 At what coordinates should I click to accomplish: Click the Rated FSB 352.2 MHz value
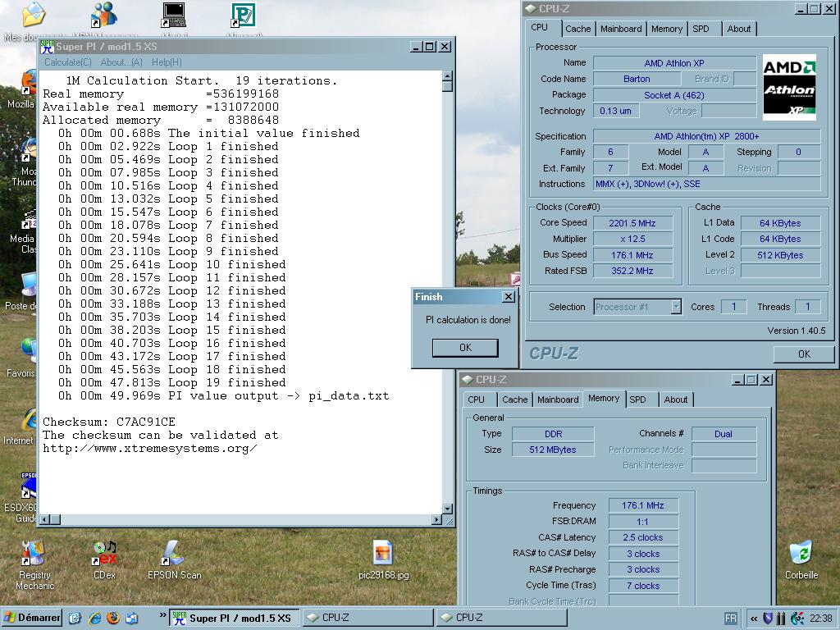pyautogui.click(x=632, y=271)
